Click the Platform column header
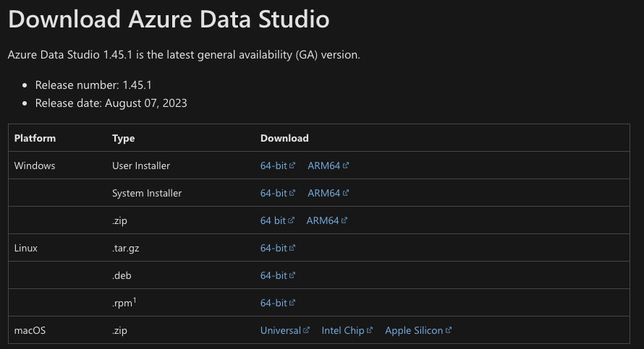 pyautogui.click(x=35, y=138)
